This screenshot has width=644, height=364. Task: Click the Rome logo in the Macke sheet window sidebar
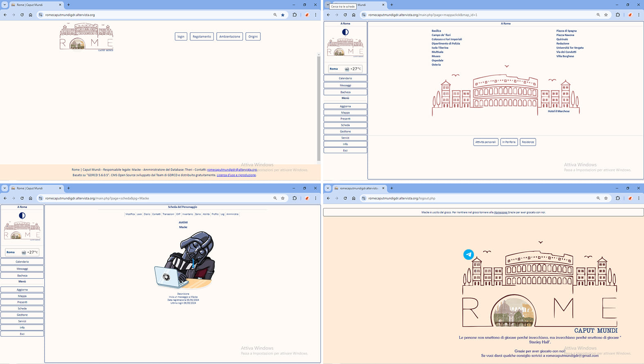tap(22, 231)
